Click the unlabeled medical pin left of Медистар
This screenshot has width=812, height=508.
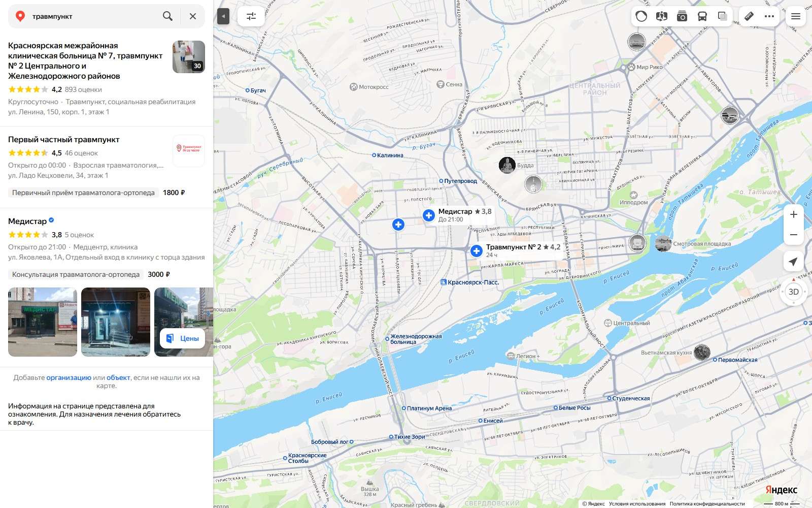coord(398,225)
